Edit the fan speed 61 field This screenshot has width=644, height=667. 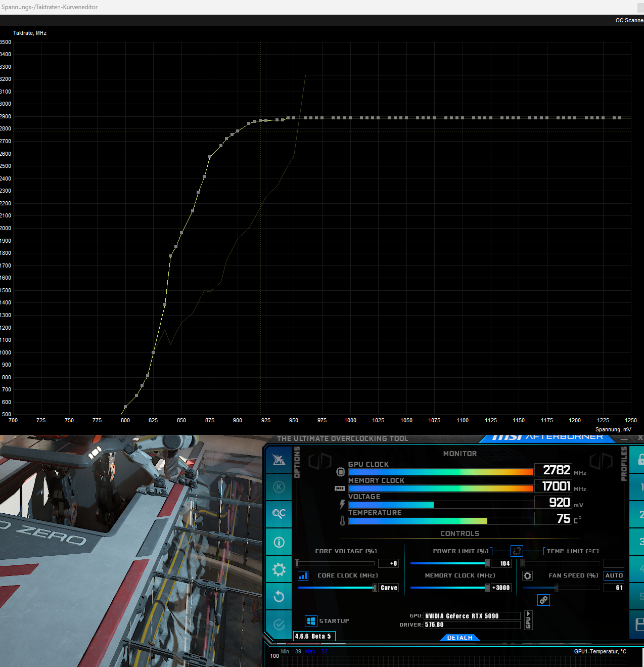pyautogui.click(x=614, y=588)
